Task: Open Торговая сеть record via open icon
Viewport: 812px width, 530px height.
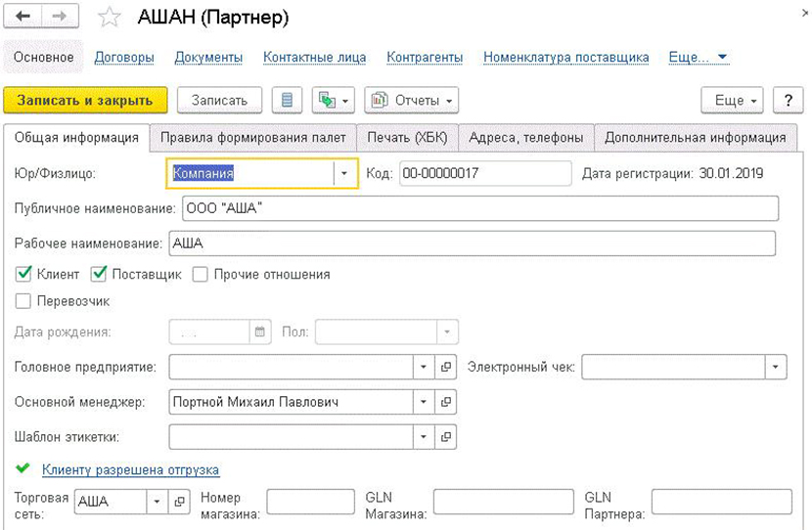Action: point(179,502)
